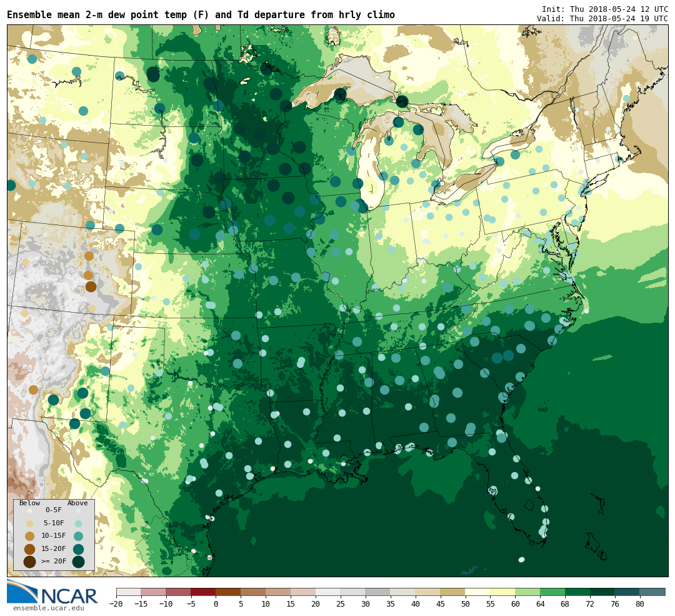This screenshot has height=616, width=675.
Task: Click the '50' color bar tick label
Action: point(466,604)
